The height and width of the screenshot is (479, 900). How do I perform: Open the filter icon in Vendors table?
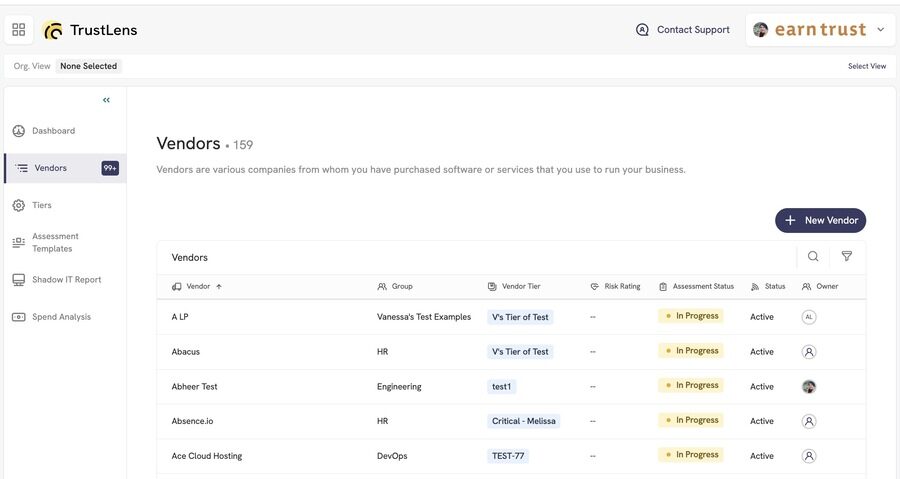point(847,257)
